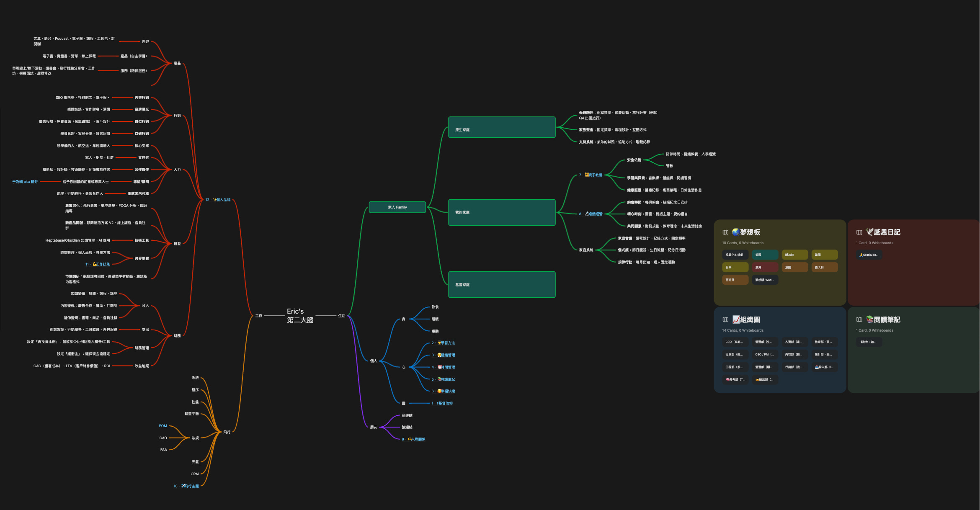The image size is (980, 510).
Task: Open the 基督信仰 linked node
Action: coord(445,403)
